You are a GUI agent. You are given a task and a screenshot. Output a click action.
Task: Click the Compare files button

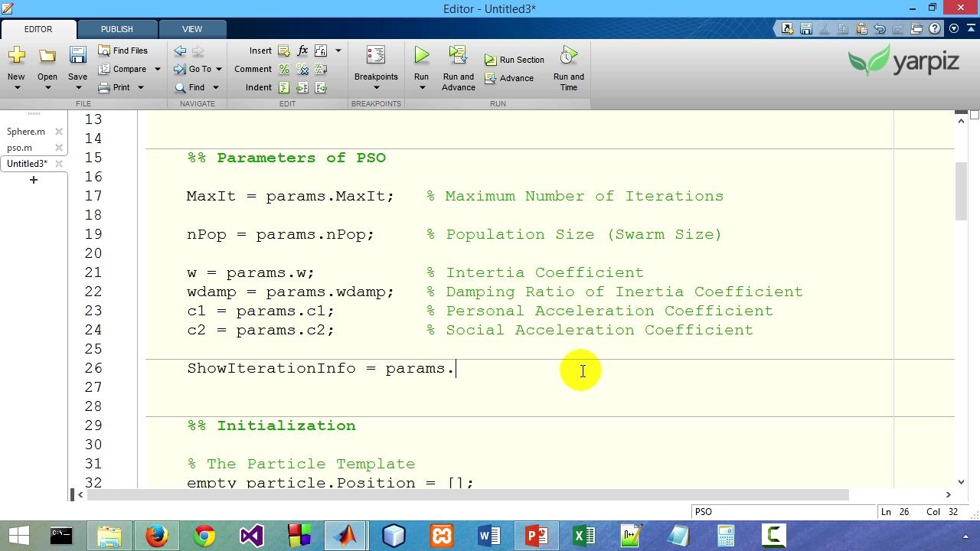coord(122,69)
